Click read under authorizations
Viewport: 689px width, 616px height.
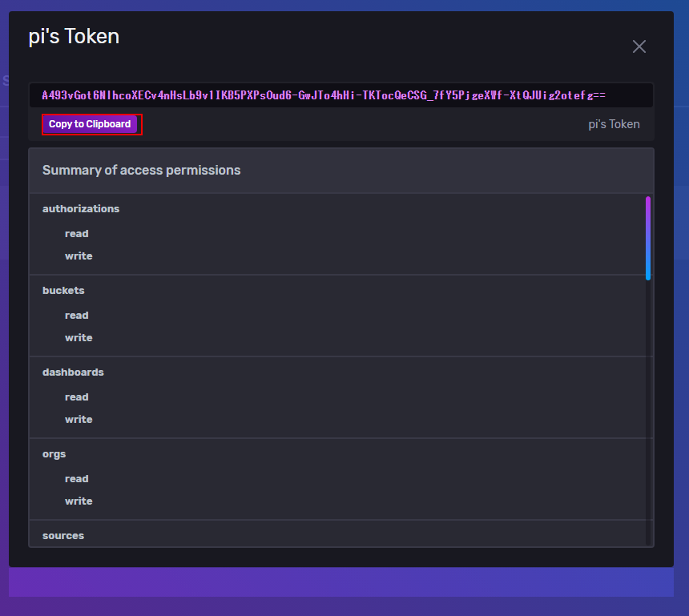click(77, 234)
